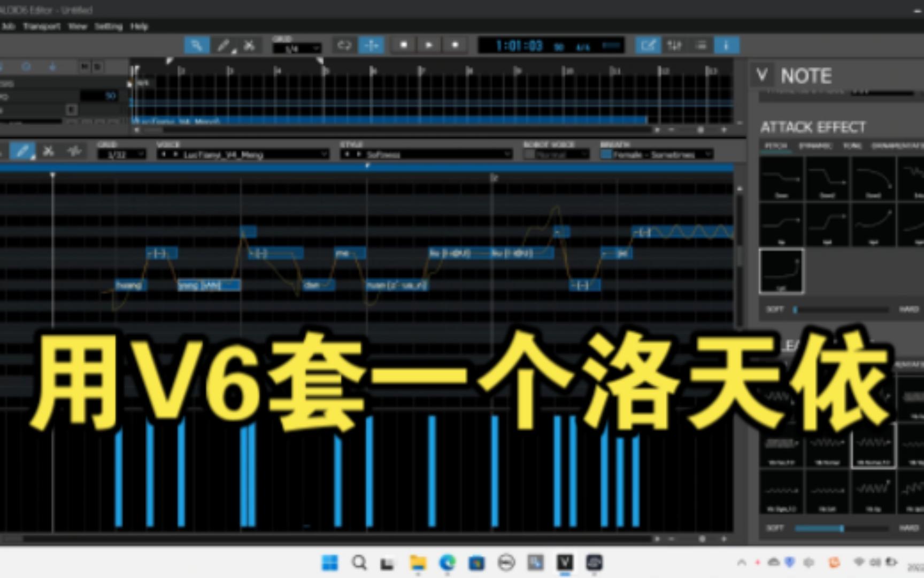Open the STYLE dropdown showing Softness
This screenshot has width=924, height=578.
click(425, 154)
